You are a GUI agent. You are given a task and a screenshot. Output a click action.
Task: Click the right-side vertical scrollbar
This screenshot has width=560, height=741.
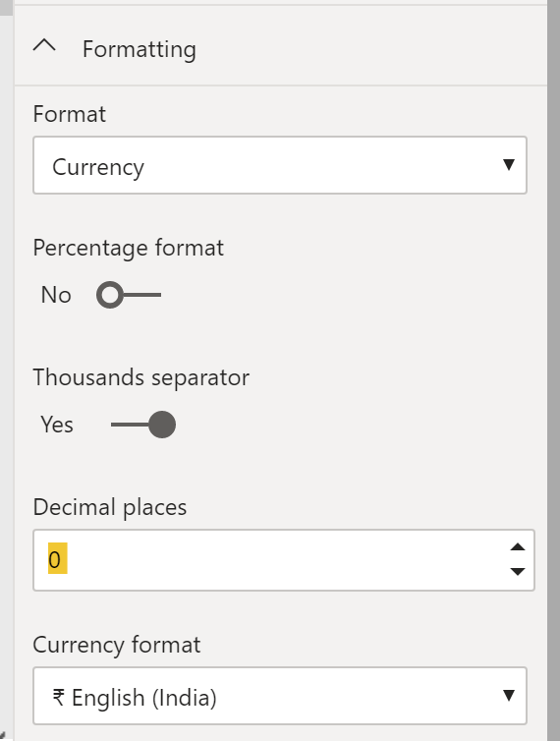point(553,370)
